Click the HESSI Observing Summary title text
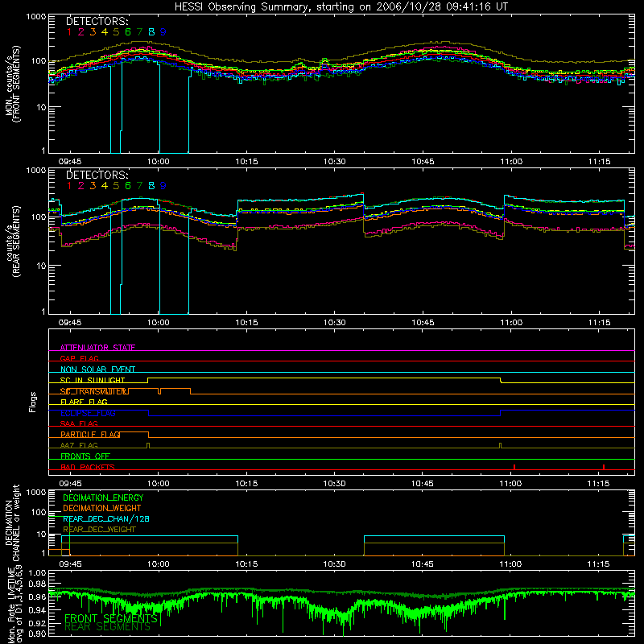Viewport: 644px width, 644px height. [x=341, y=7]
